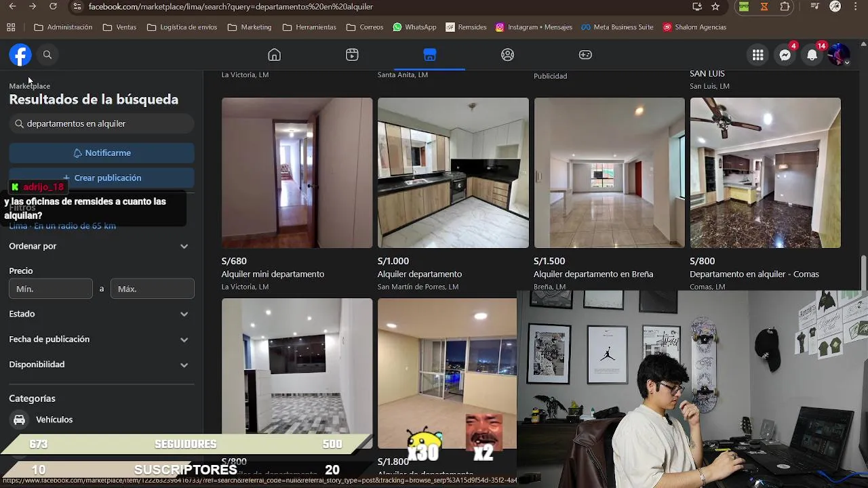Open the Home feed tab icon
The image size is (868, 488).
pyautogui.click(x=274, y=55)
